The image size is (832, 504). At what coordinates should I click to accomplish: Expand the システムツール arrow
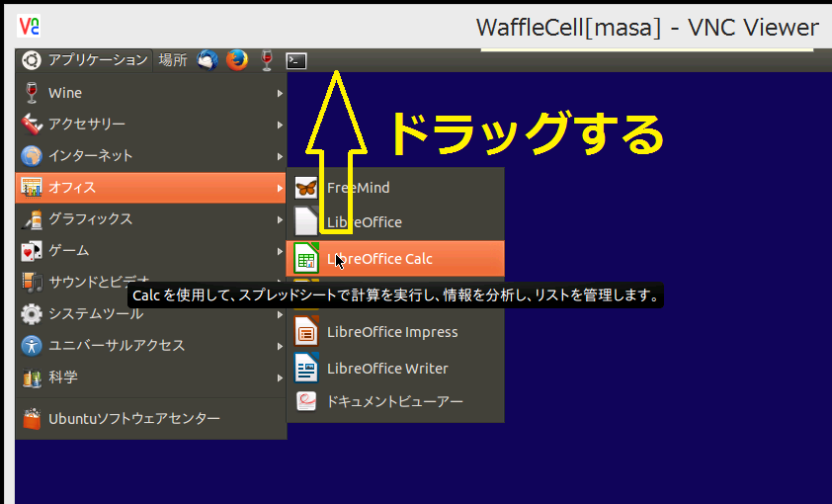tap(280, 314)
